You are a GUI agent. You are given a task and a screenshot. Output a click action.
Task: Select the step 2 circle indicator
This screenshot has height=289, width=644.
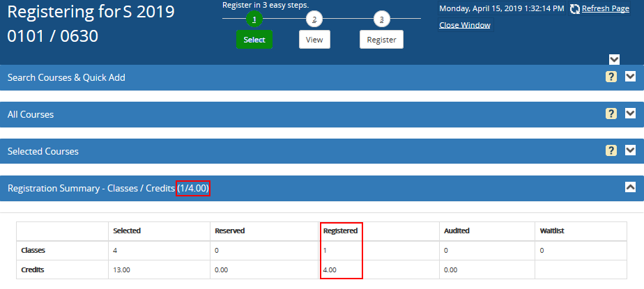click(x=314, y=19)
